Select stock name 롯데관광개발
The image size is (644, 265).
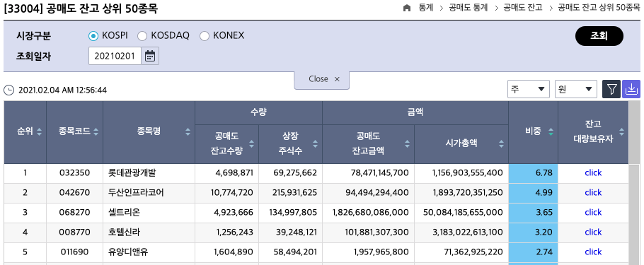coord(132,172)
